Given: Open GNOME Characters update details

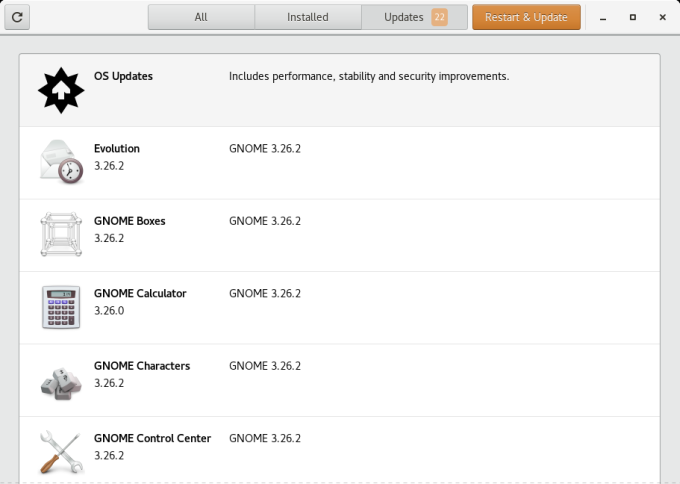Looking at the screenshot, I should (x=142, y=366).
